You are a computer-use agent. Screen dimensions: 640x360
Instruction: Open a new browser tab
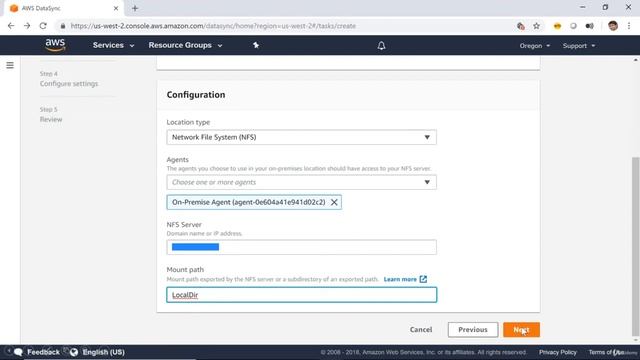pos(135,8)
